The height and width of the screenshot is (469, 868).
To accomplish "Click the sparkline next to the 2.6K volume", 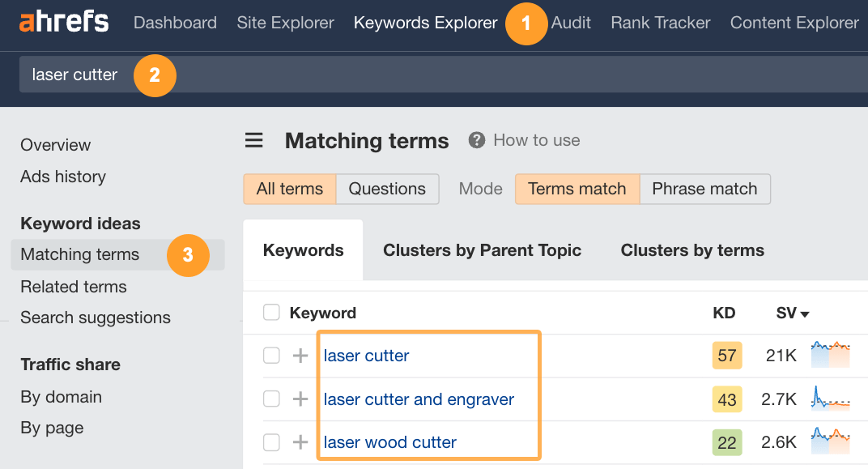I will [830, 442].
